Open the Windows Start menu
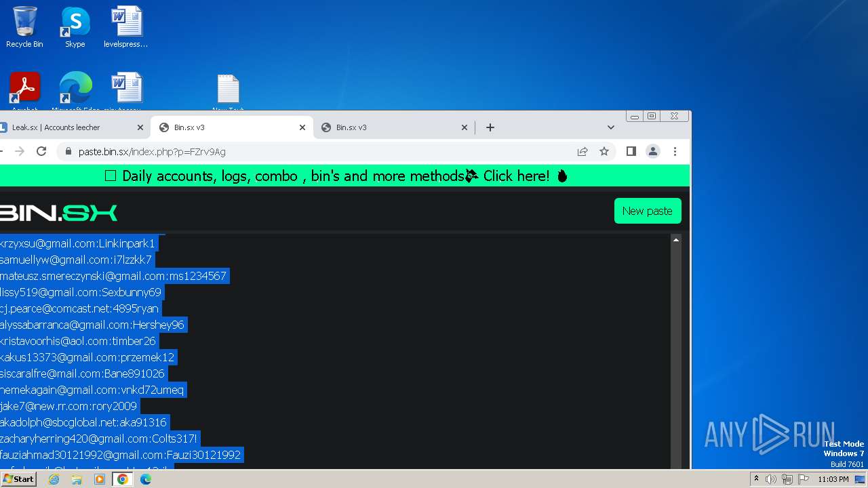This screenshot has width=868, height=488. click(19, 479)
